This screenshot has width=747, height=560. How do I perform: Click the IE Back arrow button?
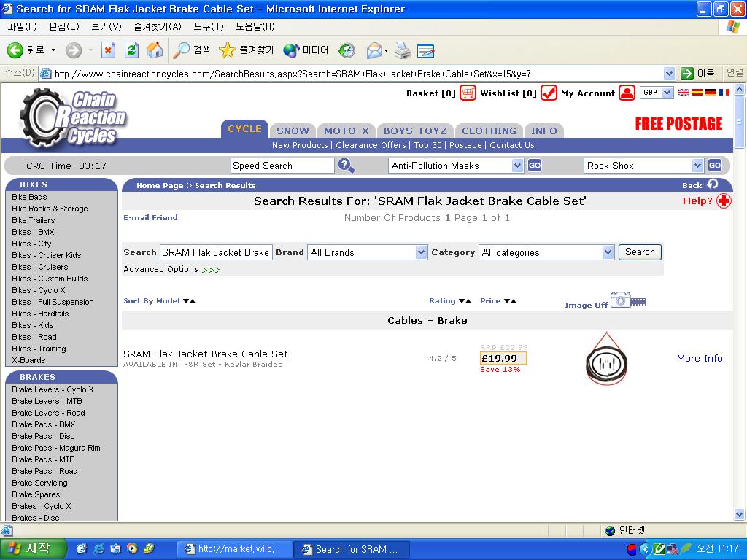15,50
